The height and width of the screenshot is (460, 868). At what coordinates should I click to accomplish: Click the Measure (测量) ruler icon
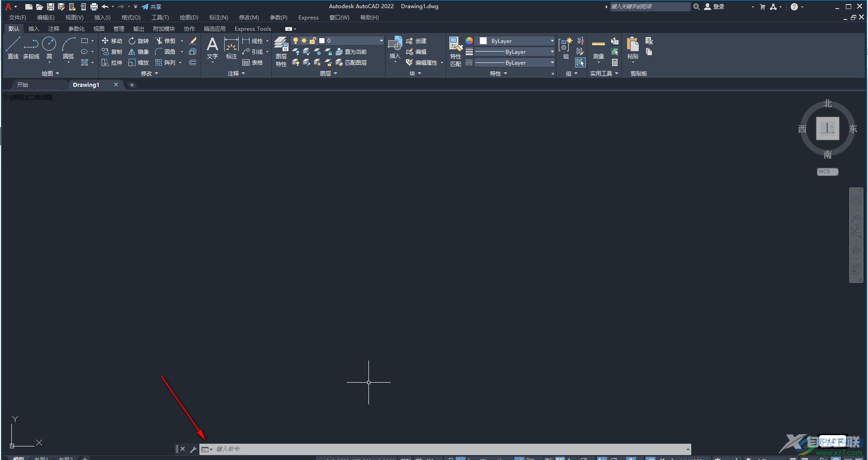[598, 48]
